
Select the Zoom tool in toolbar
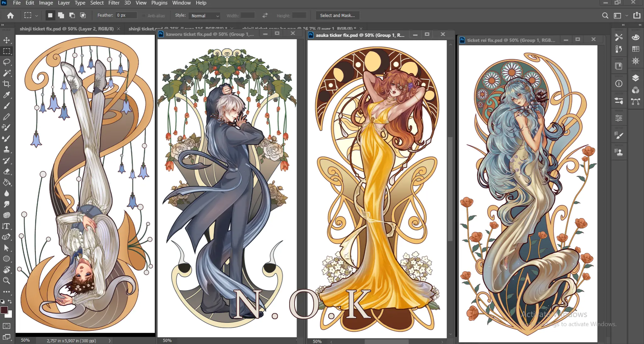7,280
